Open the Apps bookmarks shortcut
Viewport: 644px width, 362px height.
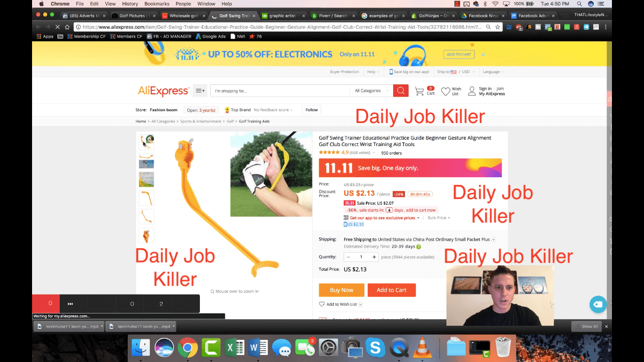(45, 36)
